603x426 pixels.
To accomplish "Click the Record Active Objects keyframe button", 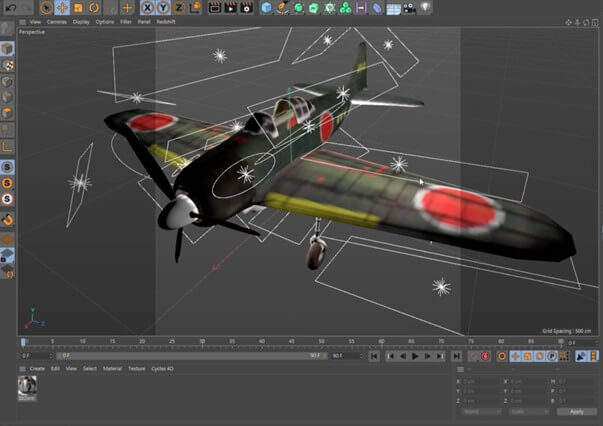I will (x=474, y=355).
